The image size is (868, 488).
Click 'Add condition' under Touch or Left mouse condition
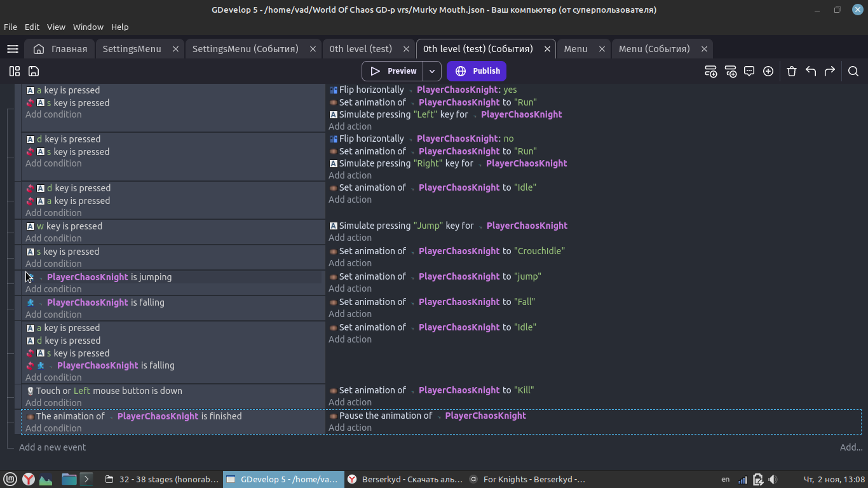tap(53, 403)
